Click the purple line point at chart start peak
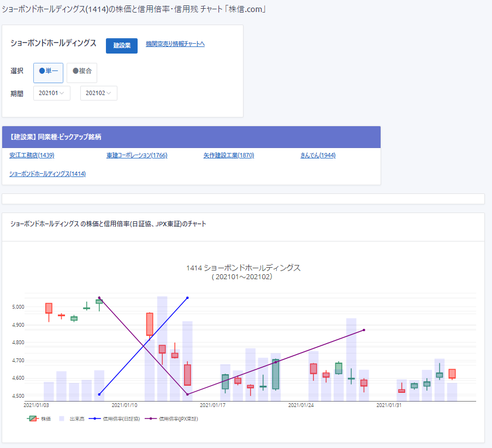Image resolution: width=492 pixels, height=448 pixels. pyautogui.click(x=99, y=298)
